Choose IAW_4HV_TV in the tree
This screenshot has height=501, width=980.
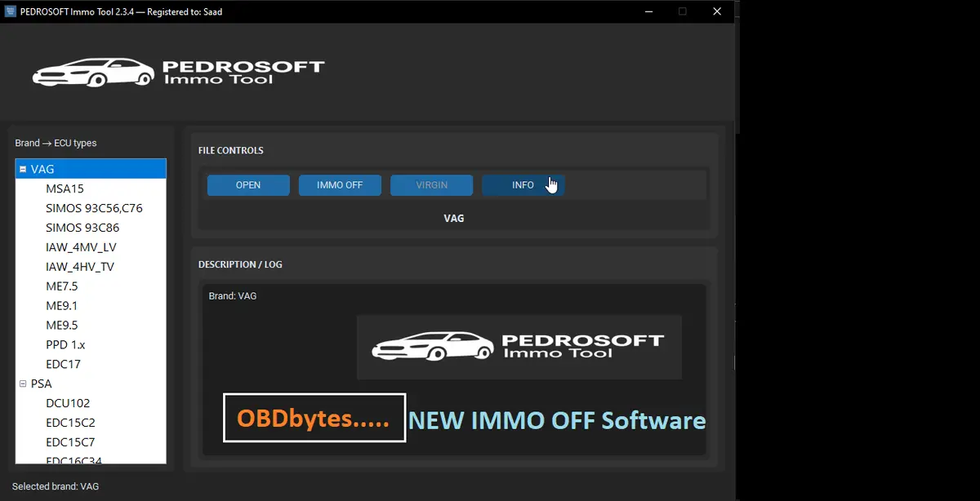(x=80, y=267)
